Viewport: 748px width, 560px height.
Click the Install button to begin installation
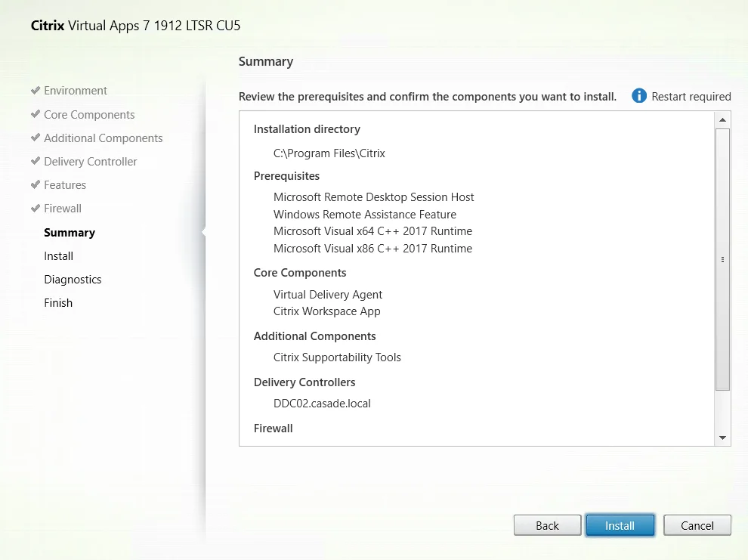(x=620, y=525)
